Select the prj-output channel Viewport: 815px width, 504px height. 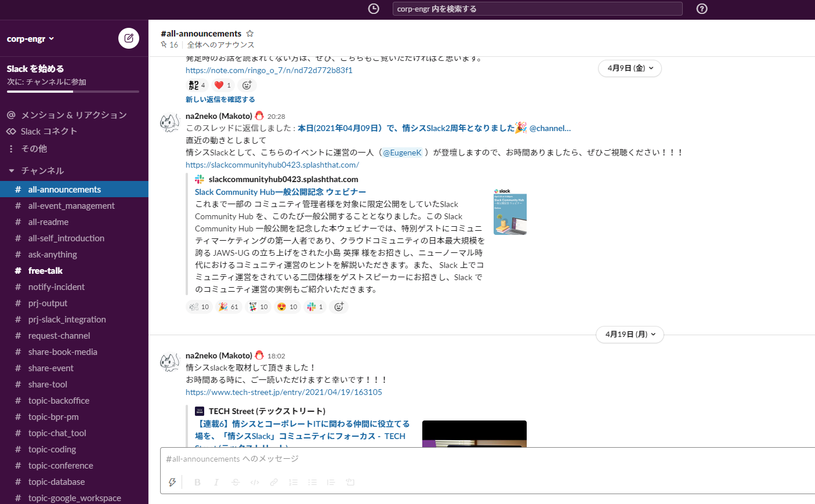click(74, 303)
